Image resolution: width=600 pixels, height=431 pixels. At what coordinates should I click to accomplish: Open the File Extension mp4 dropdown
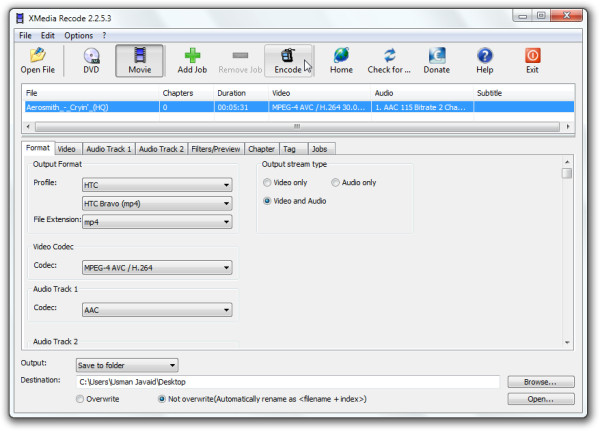click(157, 222)
